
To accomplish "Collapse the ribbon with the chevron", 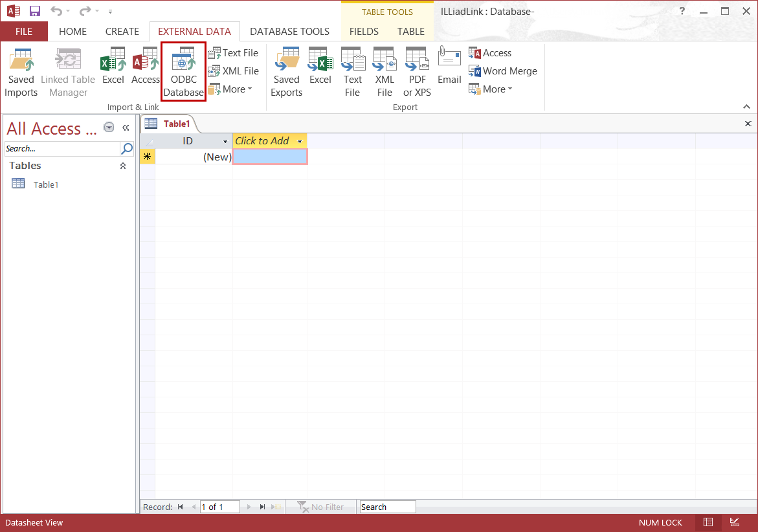I will [x=746, y=106].
